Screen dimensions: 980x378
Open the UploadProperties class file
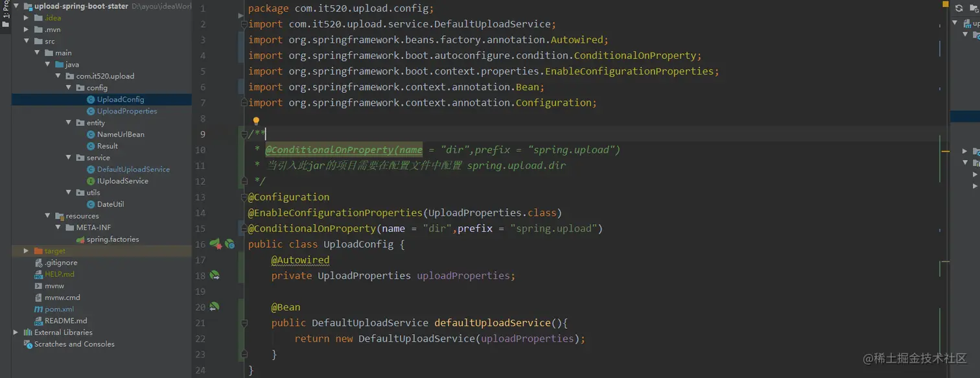127,111
